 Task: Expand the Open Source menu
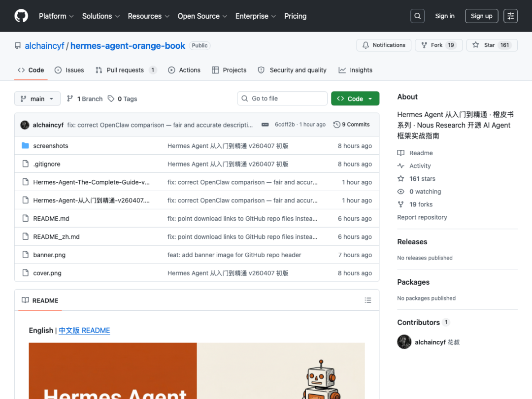click(202, 16)
